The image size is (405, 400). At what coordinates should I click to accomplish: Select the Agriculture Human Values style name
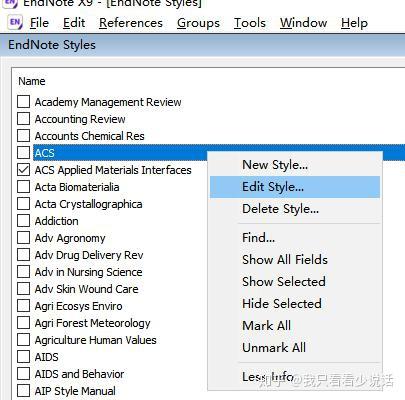pos(95,340)
